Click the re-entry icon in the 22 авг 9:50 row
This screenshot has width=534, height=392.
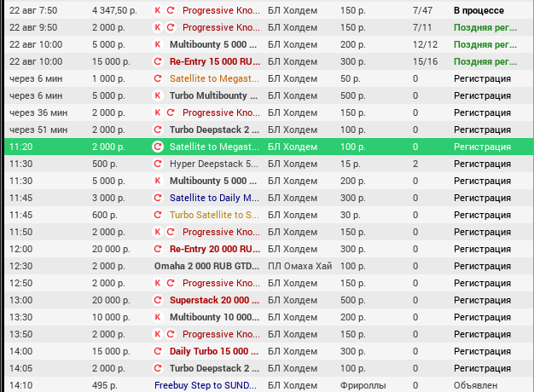171,27
